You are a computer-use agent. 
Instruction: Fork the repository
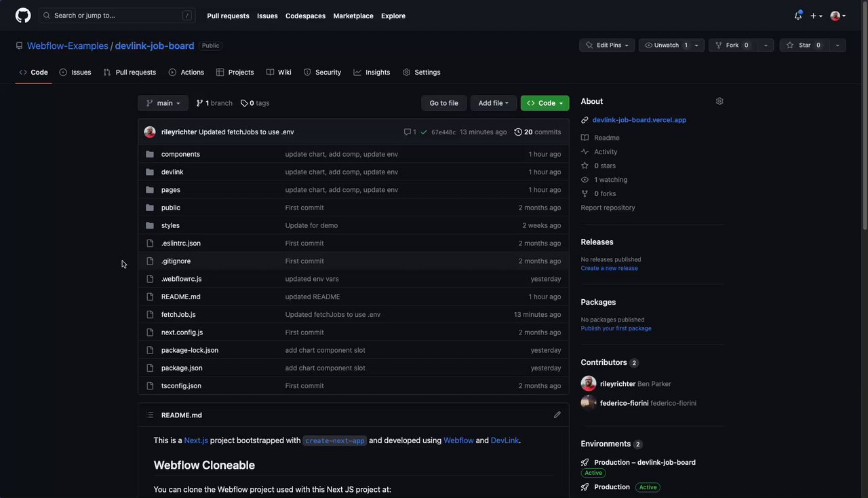(733, 45)
